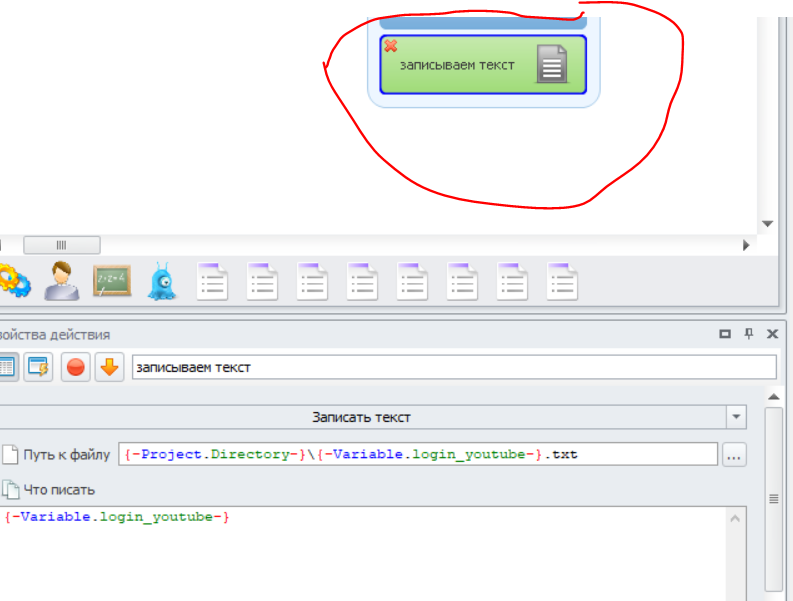Click the gray document icon on the action block
Image resolution: width=793 pixels, height=601 pixels.
pyautogui.click(x=552, y=64)
